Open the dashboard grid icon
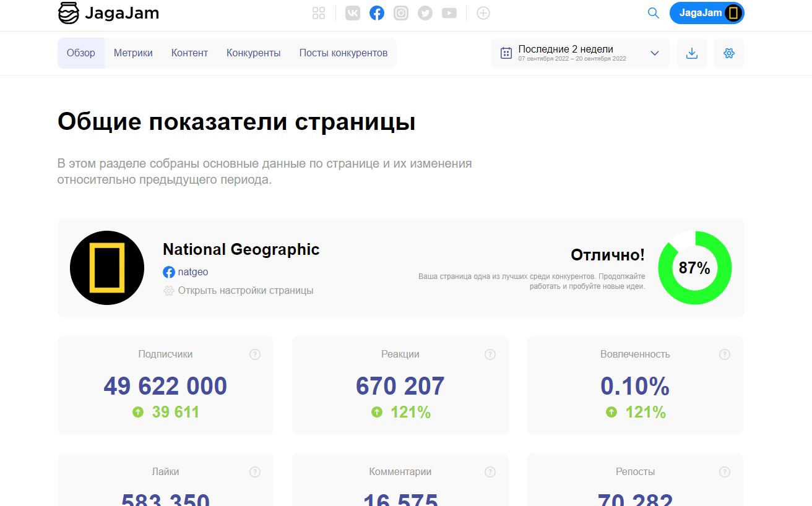The width and height of the screenshot is (812, 506). click(319, 13)
